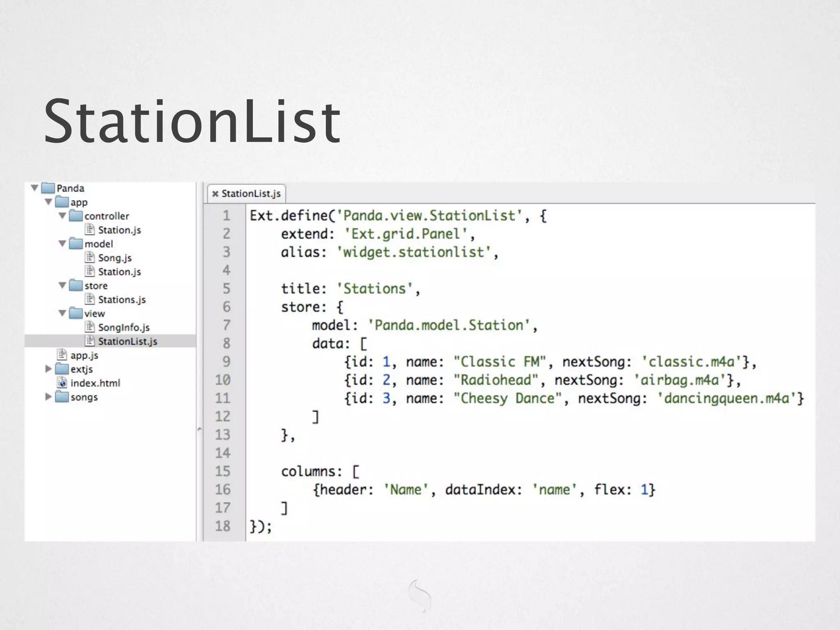This screenshot has height=630, width=840.
Task: Click the extjs folder icon
Action: pos(62,369)
